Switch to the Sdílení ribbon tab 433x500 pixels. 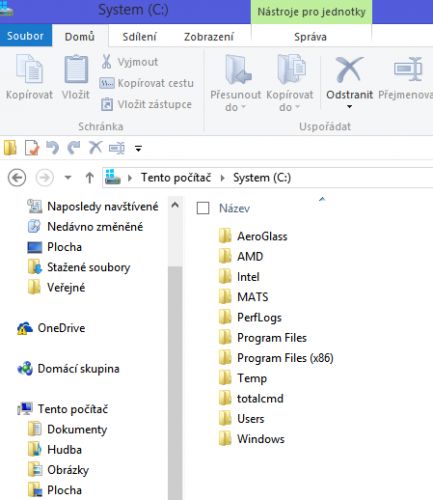[x=139, y=36]
